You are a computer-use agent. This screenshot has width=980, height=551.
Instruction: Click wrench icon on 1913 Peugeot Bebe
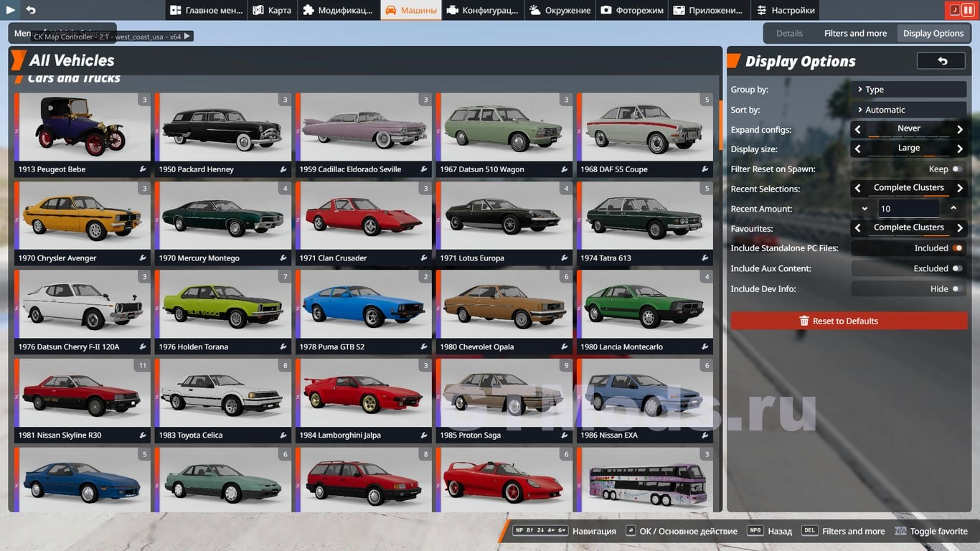pyautogui.click(x=142, y=170)
